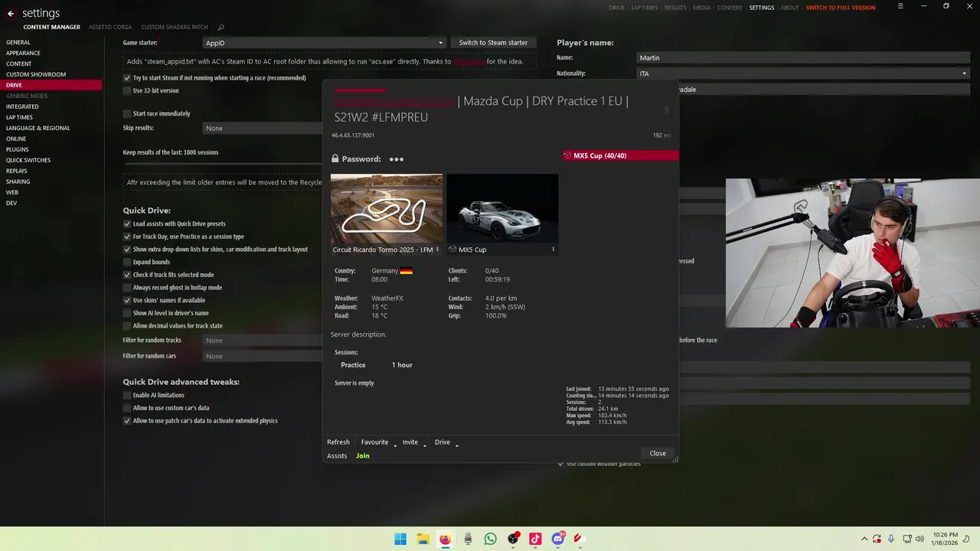Switch to Assetto Corsa settings tab

[110, 27]
